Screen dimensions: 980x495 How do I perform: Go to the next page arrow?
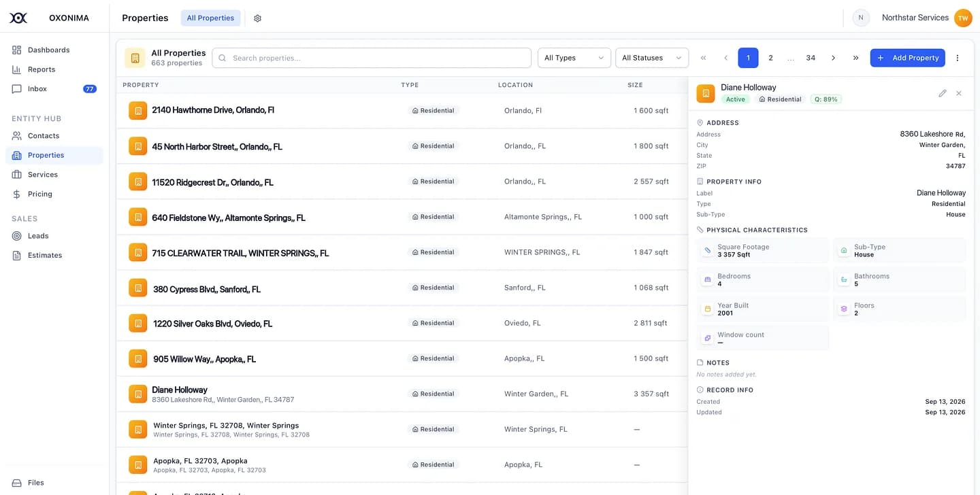pyautogui.click(x=833, y=58)
